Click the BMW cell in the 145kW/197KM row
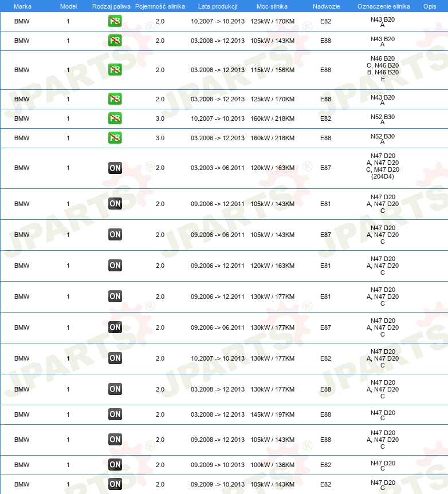Screen dimensions: 448x494 (22, 414)
